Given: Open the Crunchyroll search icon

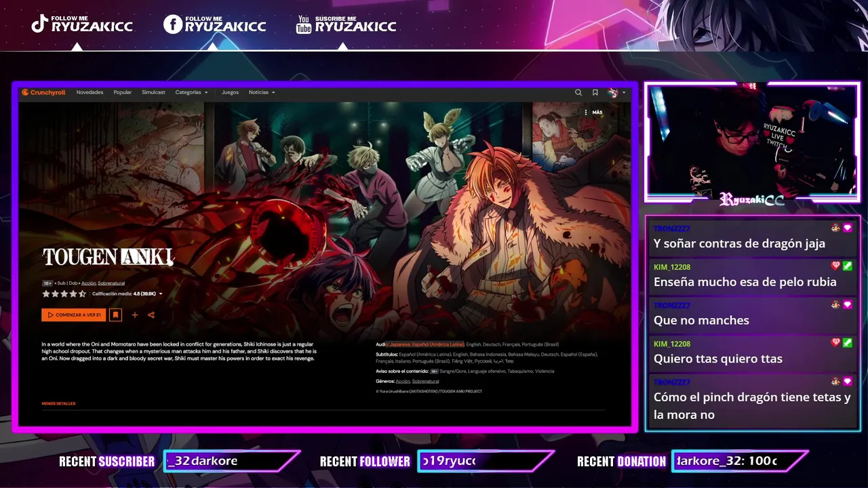Looking at the screenshot, I should click(x=578, y=93).
